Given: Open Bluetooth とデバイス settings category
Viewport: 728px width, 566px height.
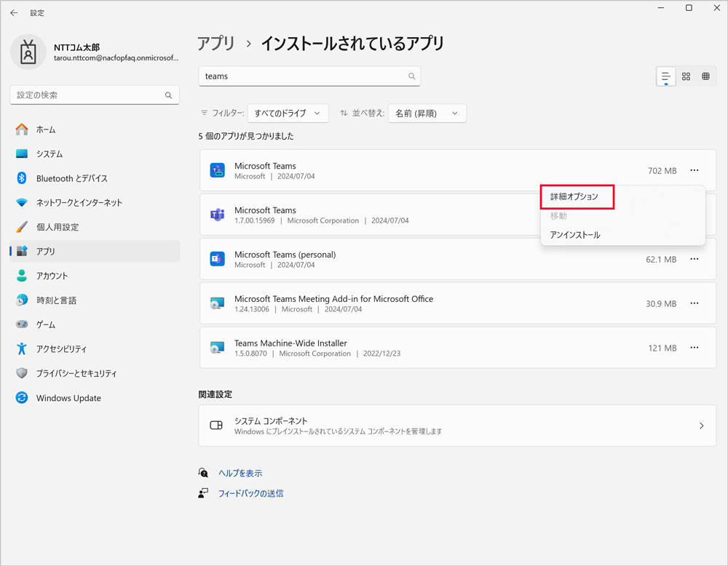Looking at the screenshot, I should point(95,178).
